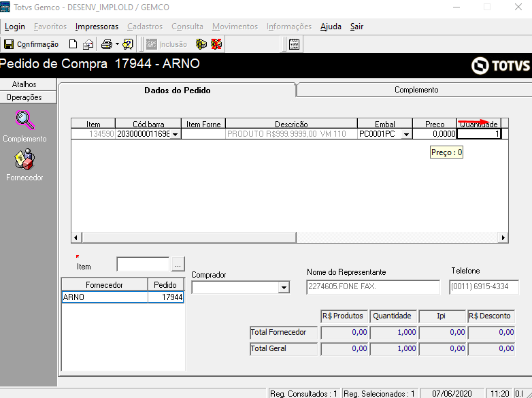Click the new blank document icon
The width and height of the screenshot is (532, 398).
[73, 44]
